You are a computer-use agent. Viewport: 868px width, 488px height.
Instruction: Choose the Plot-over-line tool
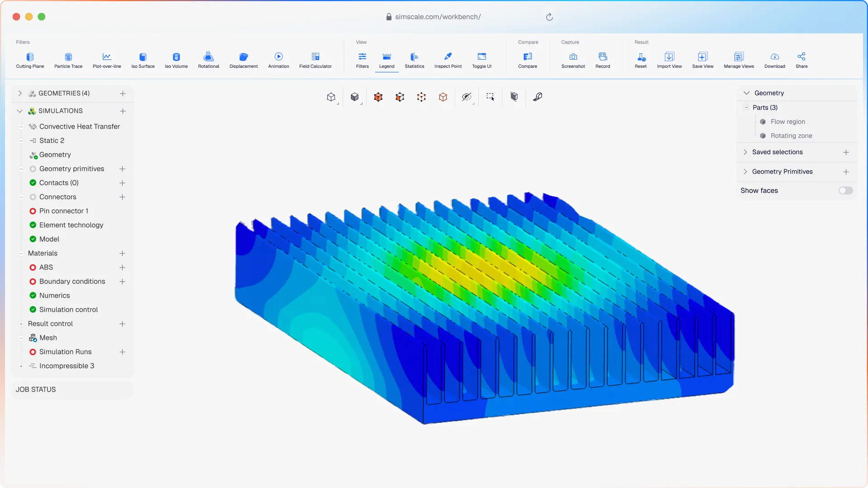(x=107, y=60)
